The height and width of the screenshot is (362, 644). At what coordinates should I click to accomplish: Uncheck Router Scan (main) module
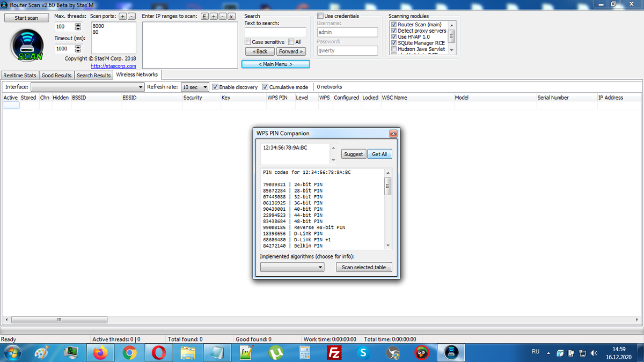point(394,25)
